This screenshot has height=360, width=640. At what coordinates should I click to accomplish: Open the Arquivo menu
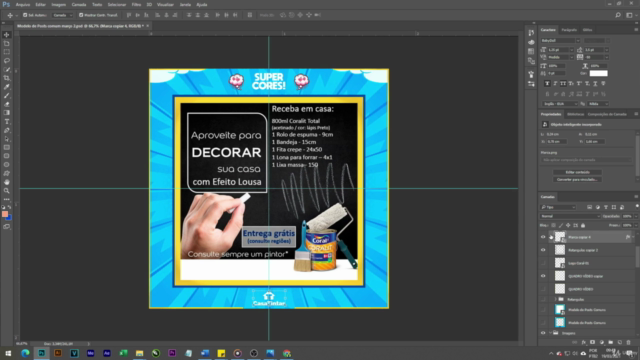[x=22, y=5]
